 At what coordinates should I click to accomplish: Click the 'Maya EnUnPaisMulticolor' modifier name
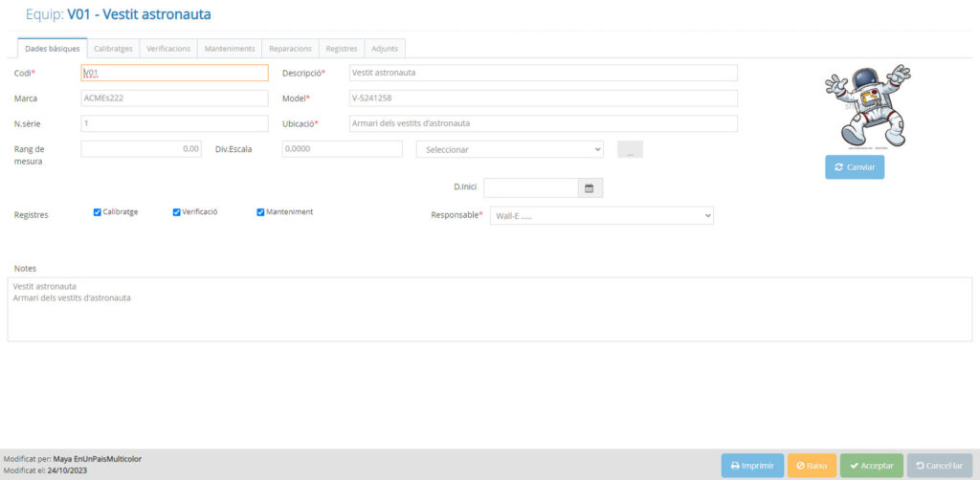point(97,459)
